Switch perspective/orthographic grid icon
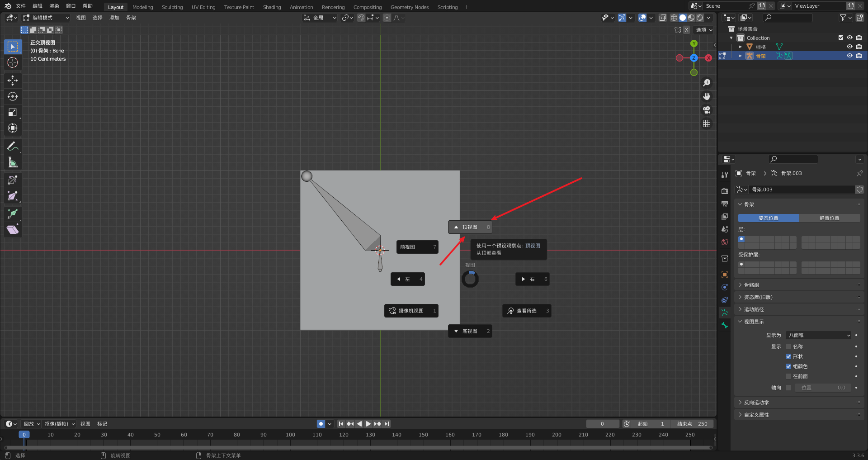Viewport: 868px width, 460px height. (707, 123)
